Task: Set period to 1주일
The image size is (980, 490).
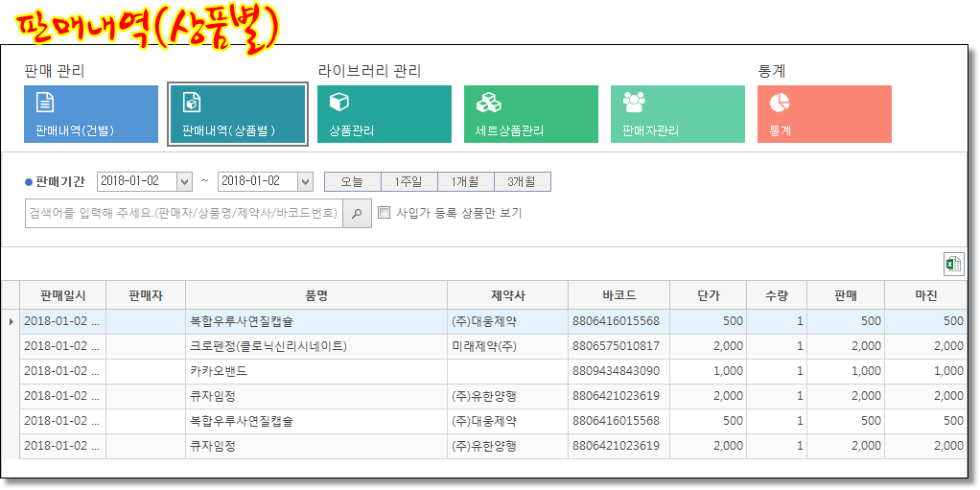Action: click(x=408, y=181)
